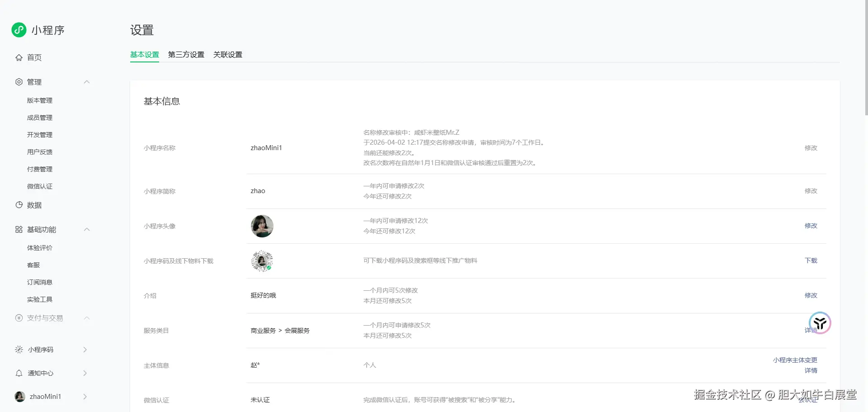
Task: Click the page's vertical scrollbar
Action: tap(866, 58)
